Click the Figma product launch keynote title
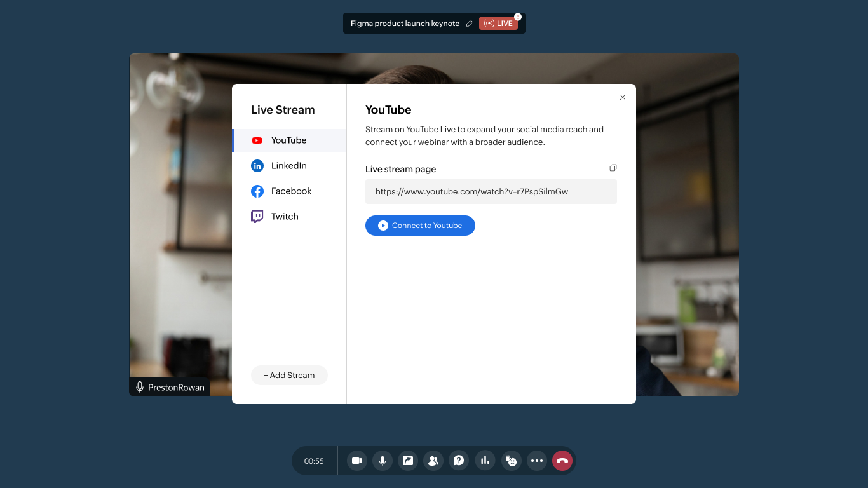868x488 pixels. pyautogui.click(x=405, y=24)
